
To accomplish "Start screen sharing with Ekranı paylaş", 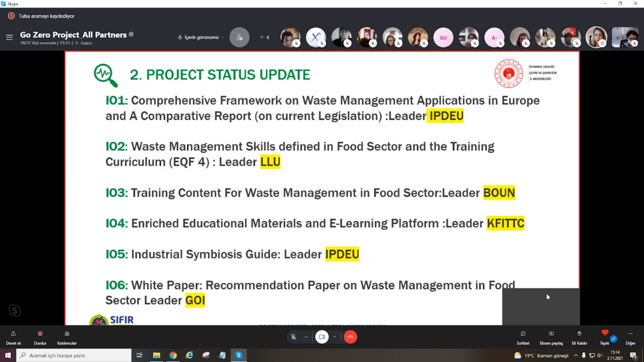I will (551, 334).
